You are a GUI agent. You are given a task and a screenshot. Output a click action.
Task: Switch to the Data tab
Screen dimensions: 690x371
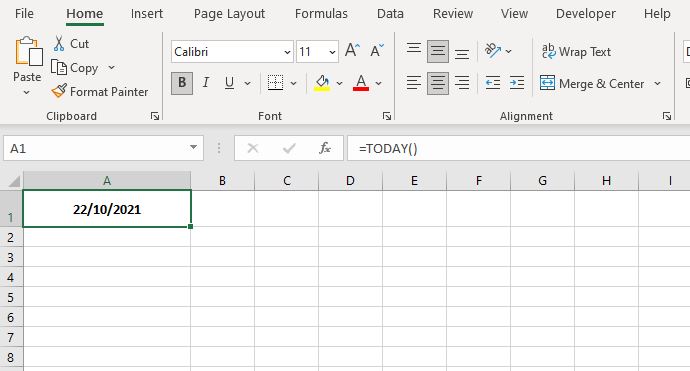click(390, 14)
